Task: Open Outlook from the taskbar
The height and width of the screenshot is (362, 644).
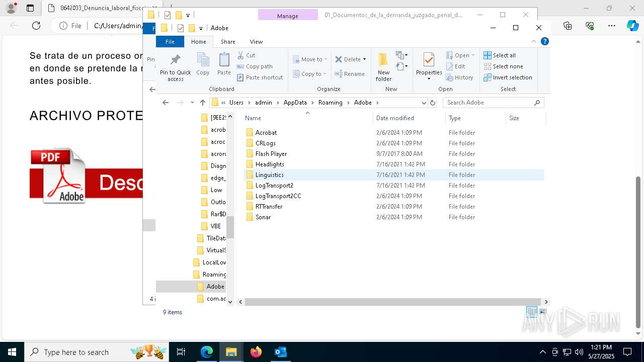Action: tap(280, 352)
